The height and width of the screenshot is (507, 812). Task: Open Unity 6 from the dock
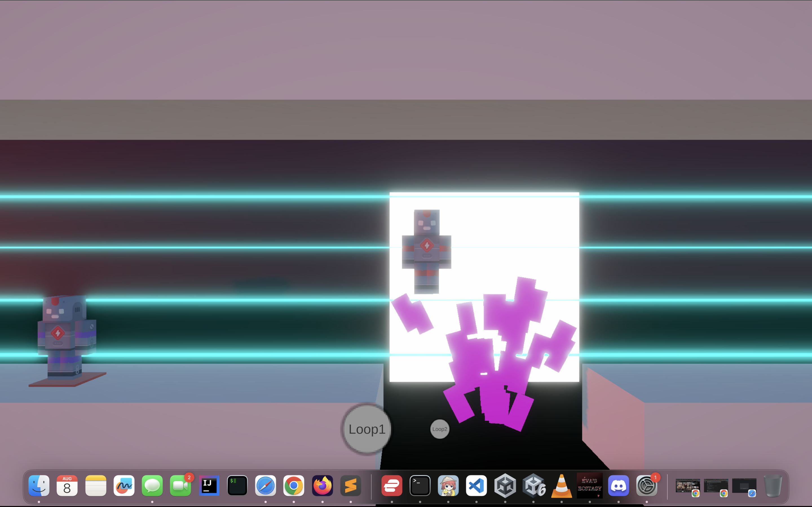point(533,486)
